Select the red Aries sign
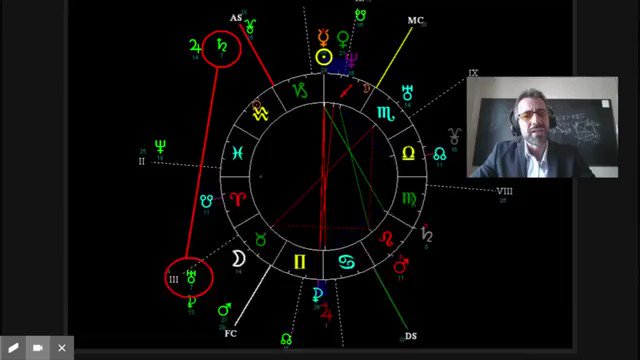Viewport: 640px width, 360px height. coord(238,199)
